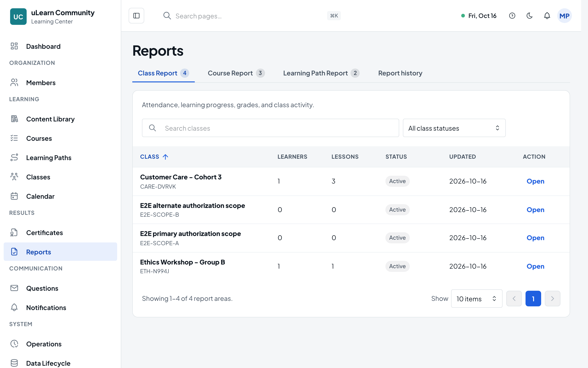Open the Calendar page

coord(60,196)
